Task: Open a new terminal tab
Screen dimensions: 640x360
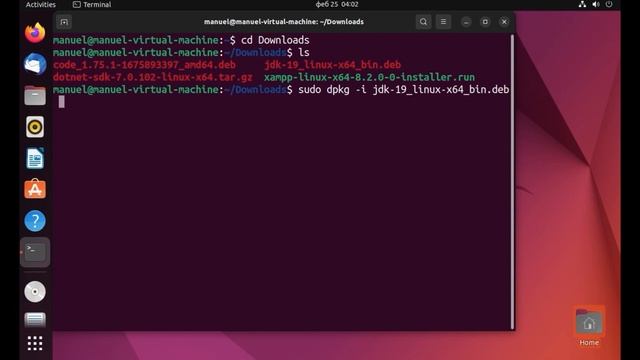Action: pyautogui.click(x=64, y=22)
